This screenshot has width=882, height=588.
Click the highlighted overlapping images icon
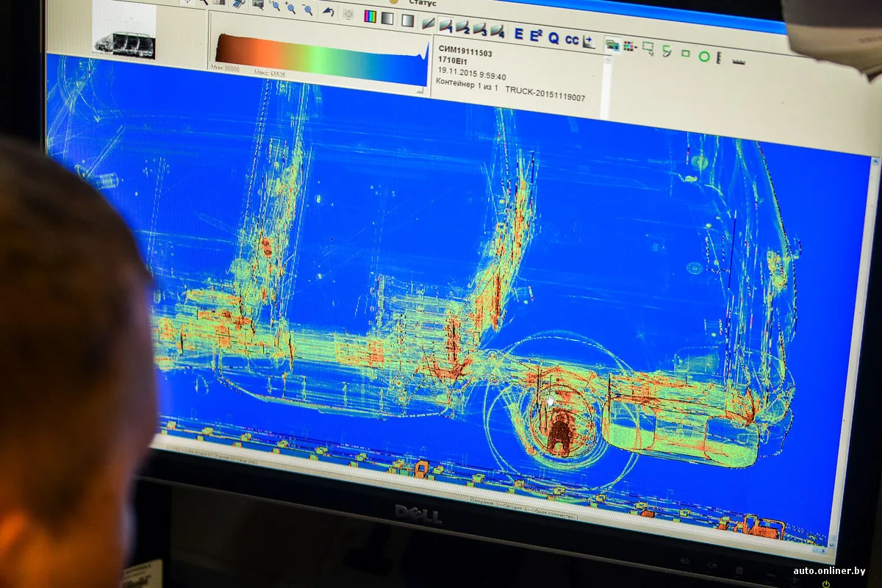pyautogui.click(x=612, y=46)
